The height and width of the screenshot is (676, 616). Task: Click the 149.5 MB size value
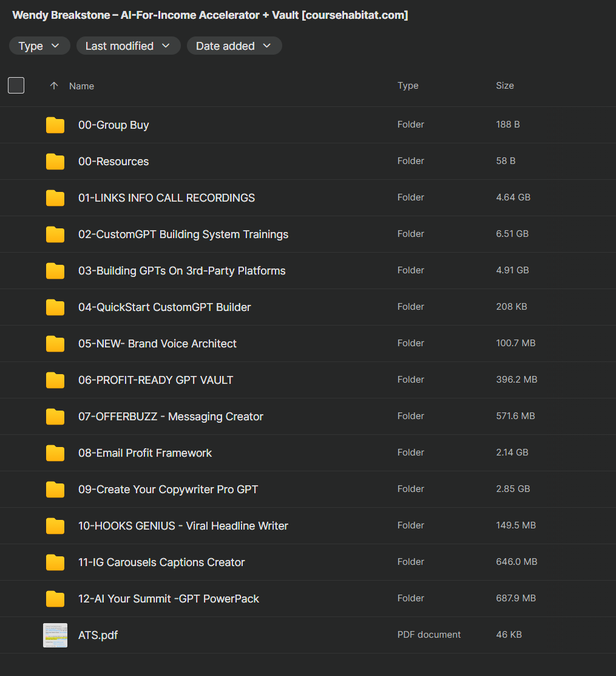[516, 525]
